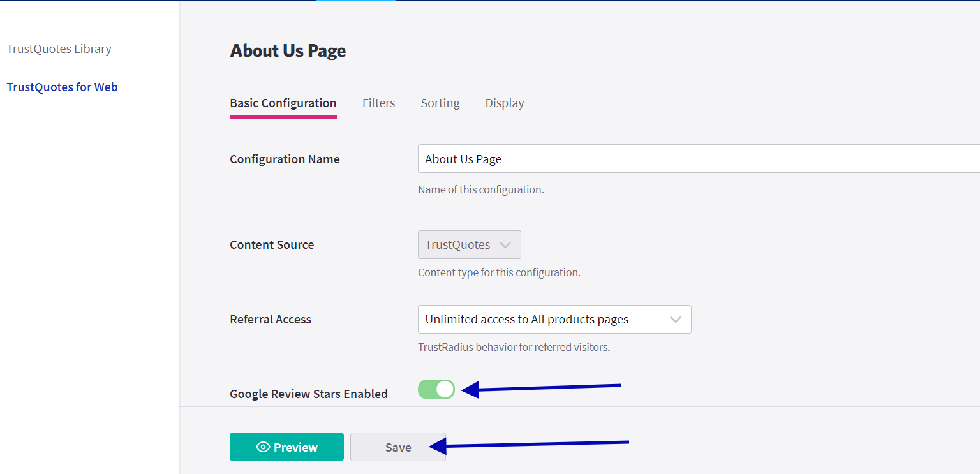980x474 pixels.
Task: Switch to the Basic Configuration tab
Action: (x=283, y=103)
